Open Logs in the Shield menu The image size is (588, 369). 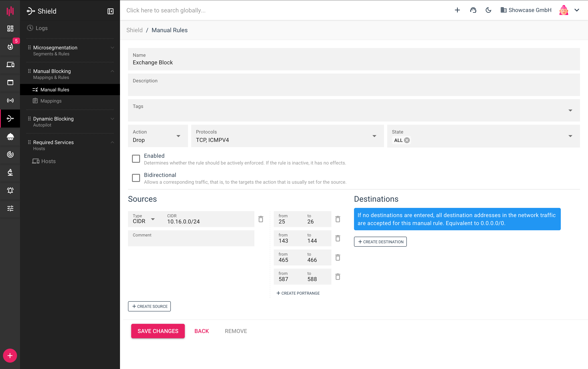click(42, 28)
